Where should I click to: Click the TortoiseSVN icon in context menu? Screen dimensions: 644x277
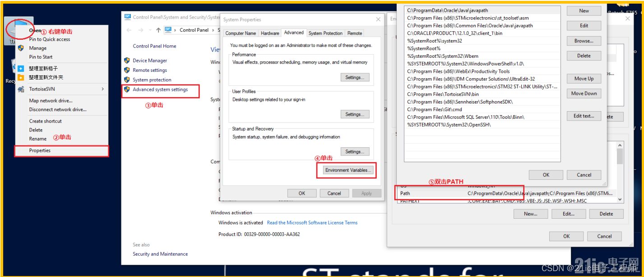coord(21,89)
